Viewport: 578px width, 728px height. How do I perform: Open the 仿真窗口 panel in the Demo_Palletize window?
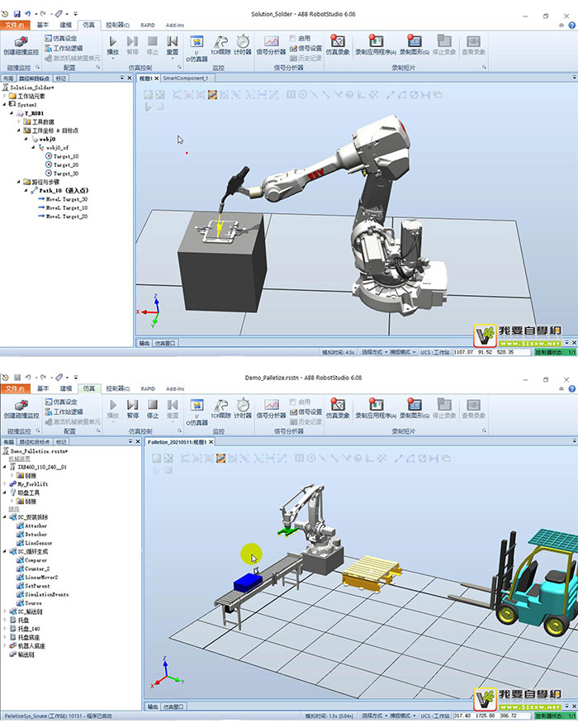(173, 707)
